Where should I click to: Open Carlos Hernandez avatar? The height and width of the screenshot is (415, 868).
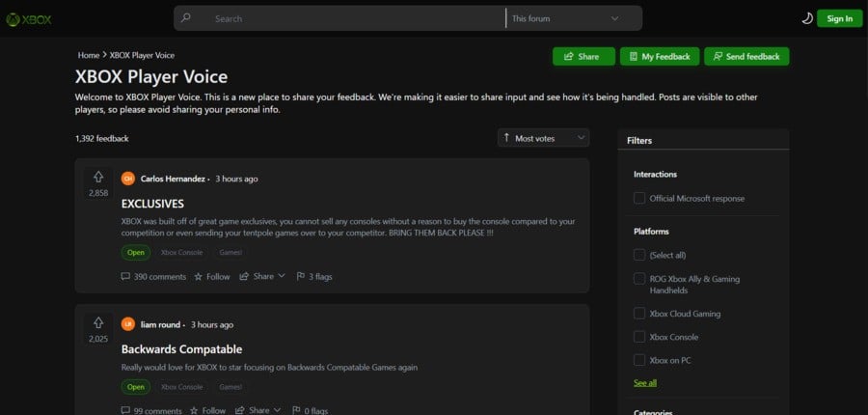(128, 179)
